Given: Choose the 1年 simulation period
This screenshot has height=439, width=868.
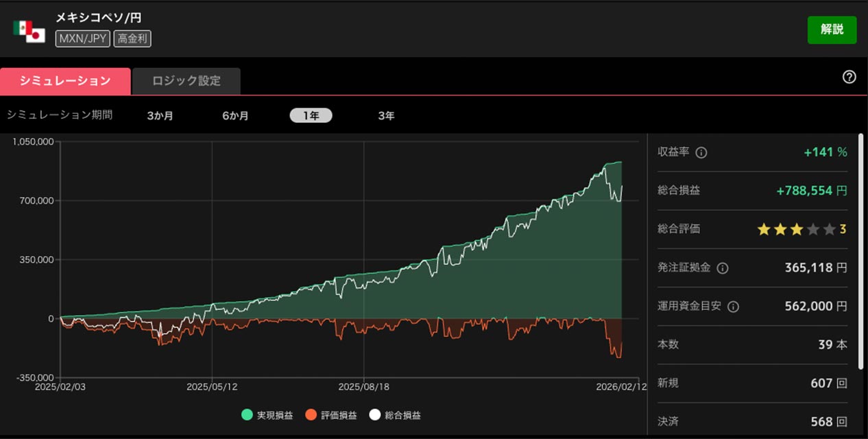Looking at the screenshot, I should click(311, 116).
